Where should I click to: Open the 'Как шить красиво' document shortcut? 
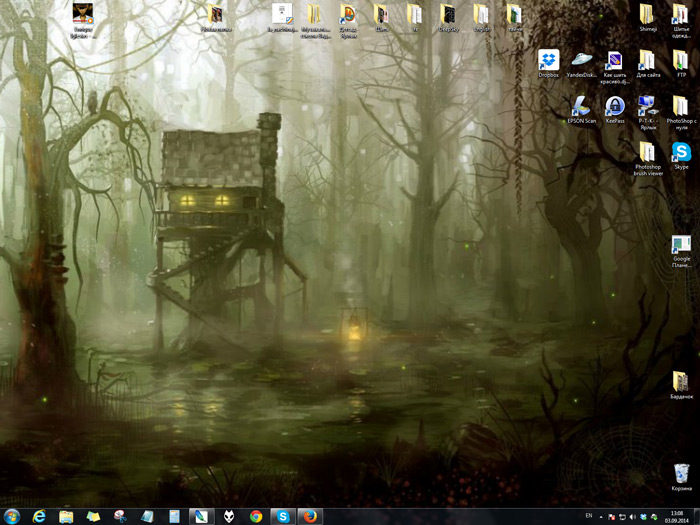click(614, 67)
